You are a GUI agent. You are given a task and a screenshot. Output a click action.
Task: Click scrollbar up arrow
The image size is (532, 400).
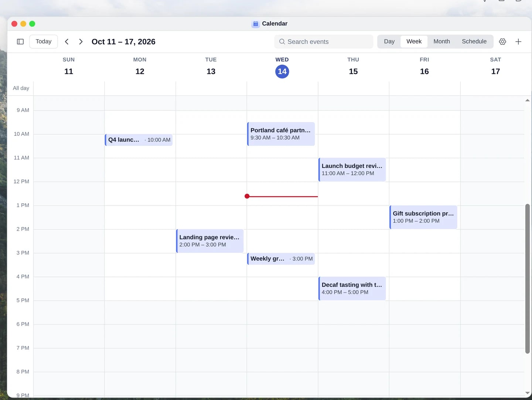pos(528,100)
